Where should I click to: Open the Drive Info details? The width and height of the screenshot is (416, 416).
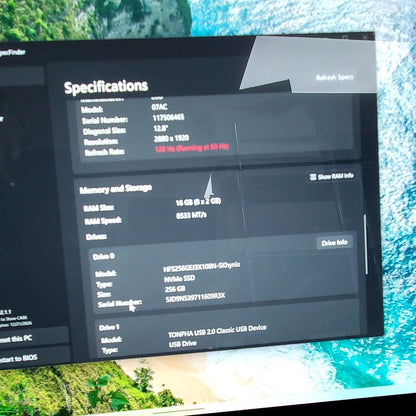coord(334,243)
